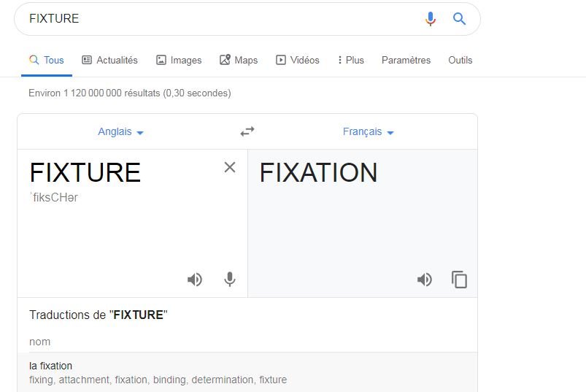Switch to the Actualités tab
586x392 pixels.
click(110, 60)
